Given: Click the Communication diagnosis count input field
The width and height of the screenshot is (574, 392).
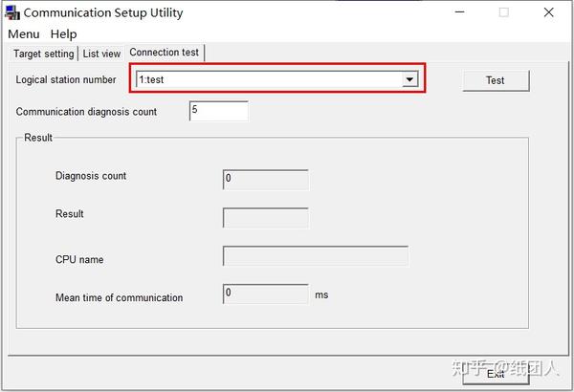Looking at the screenshot, I should point(219,111).
